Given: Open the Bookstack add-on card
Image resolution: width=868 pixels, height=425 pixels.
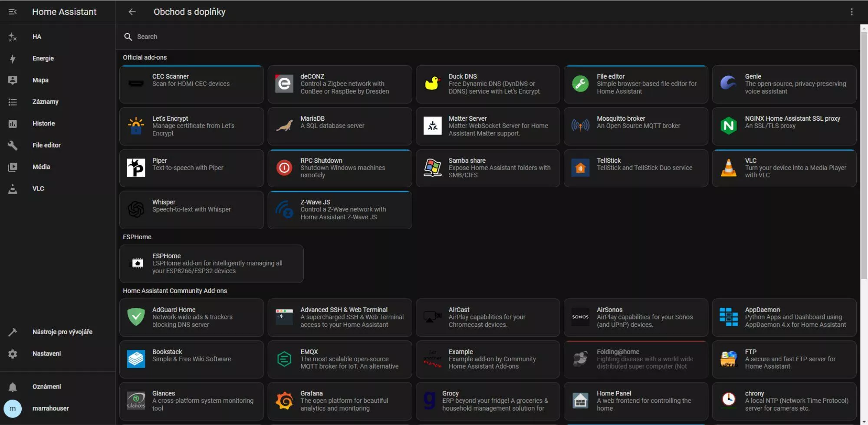Looking at the screenshot, I should click(191, 359).
